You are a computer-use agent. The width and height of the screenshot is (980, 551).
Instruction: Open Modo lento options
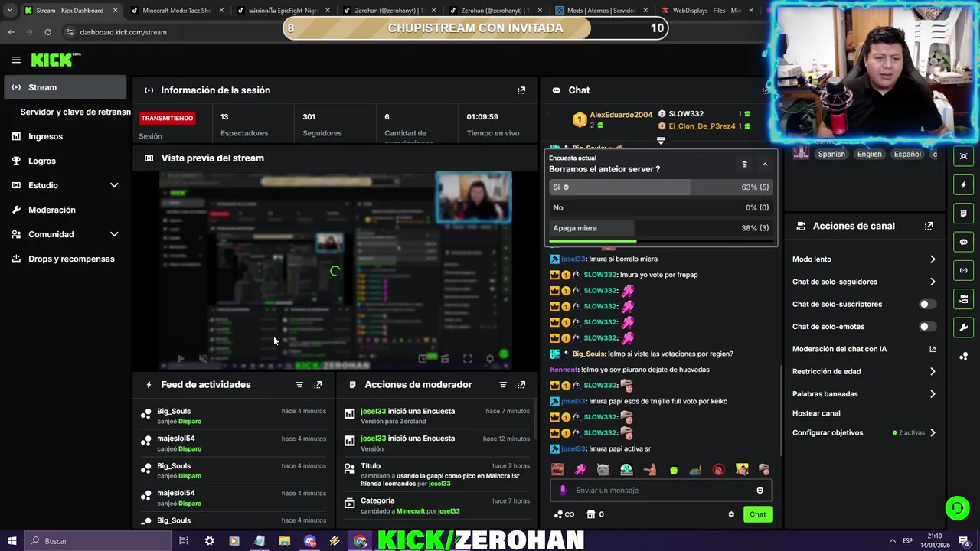click(864, 259)
